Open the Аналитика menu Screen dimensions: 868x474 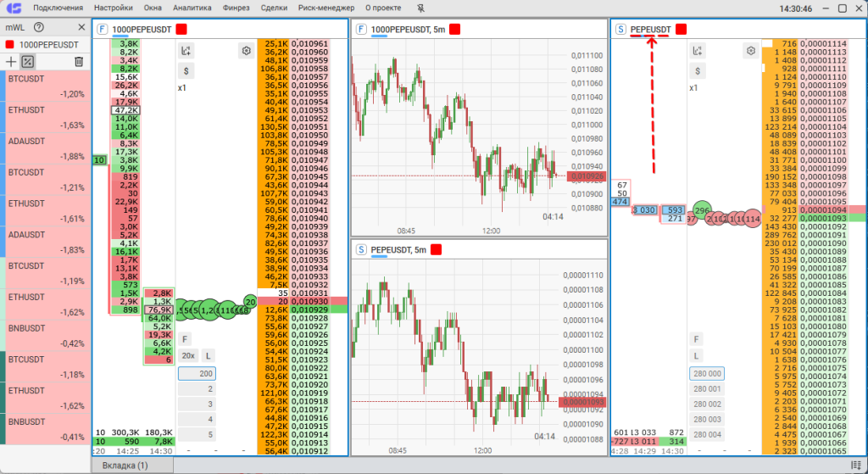(192, 8)
